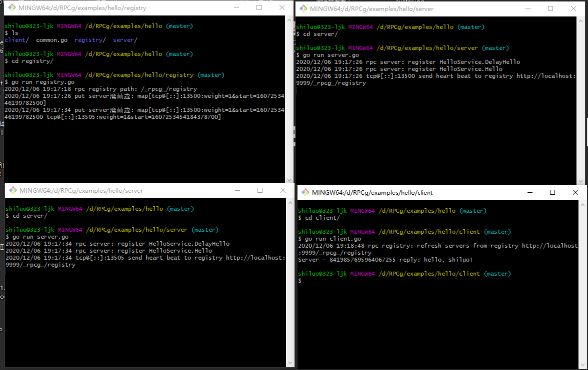Image resolution: width=588 pixels, height=370 pixels.
Task: Click Git Bash icon in client window title
Action: 305,193
